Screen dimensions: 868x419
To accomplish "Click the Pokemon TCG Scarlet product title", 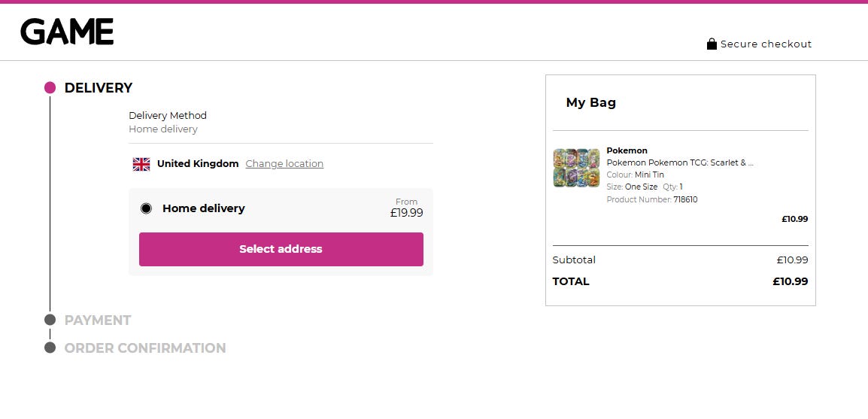I will click(679, 162).
